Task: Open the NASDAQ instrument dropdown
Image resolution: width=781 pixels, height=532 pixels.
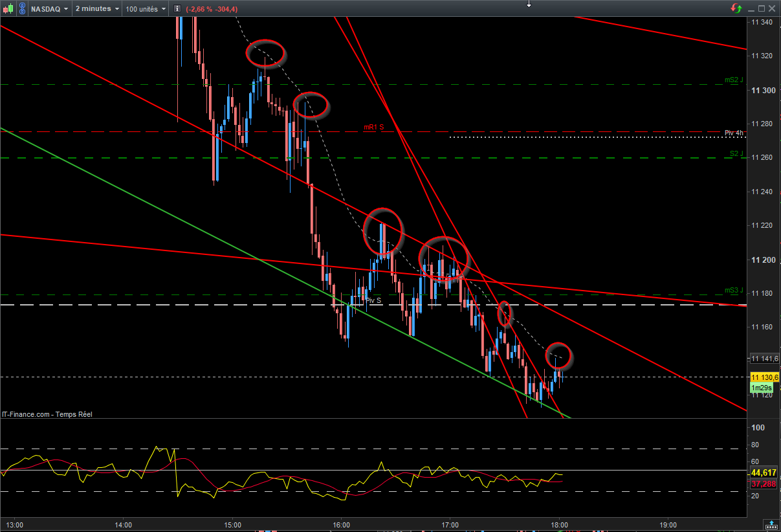Action: 49,9
